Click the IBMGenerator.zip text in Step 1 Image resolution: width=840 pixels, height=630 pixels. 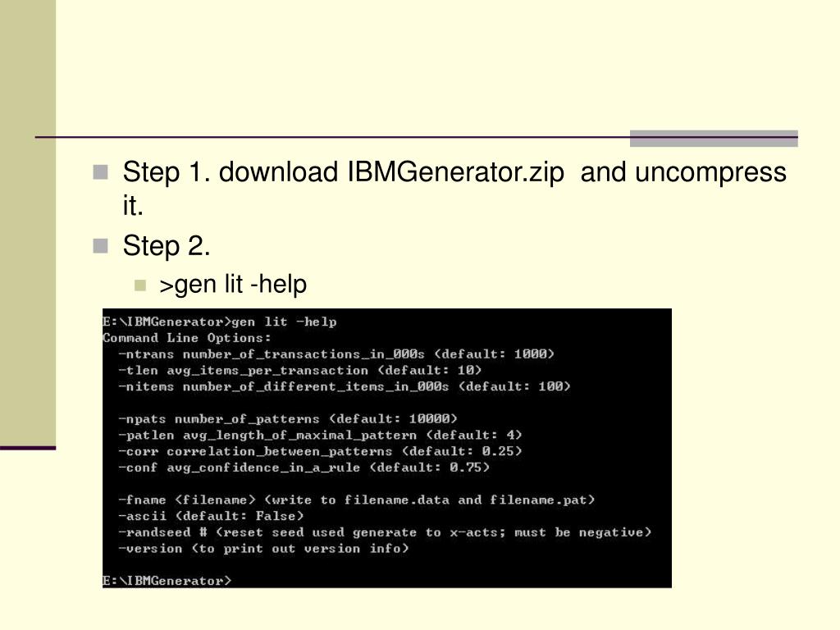456,173
